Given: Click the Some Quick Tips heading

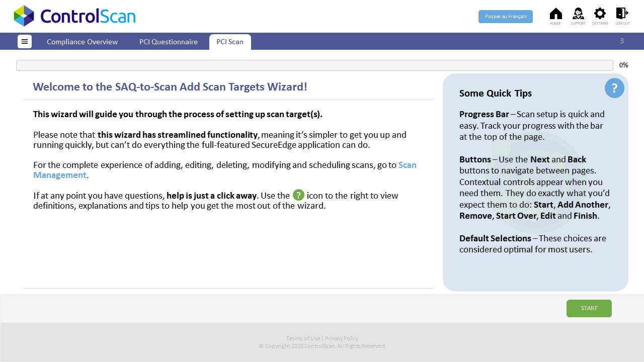Looking at the screenshot, I should 496,93.
